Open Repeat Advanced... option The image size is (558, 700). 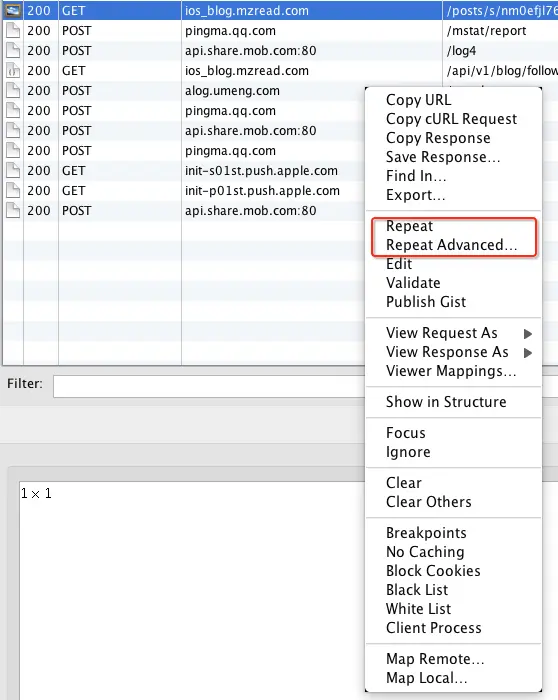(451, 245)
